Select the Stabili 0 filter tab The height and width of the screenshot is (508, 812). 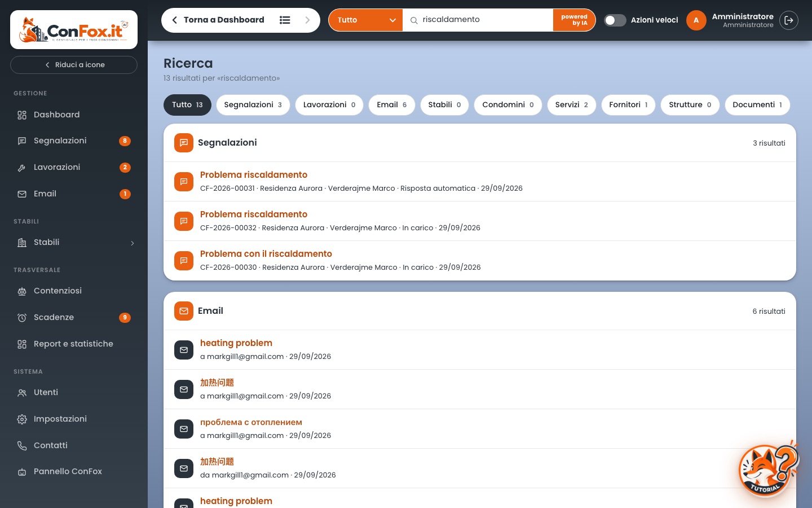(x=444, y=105)
